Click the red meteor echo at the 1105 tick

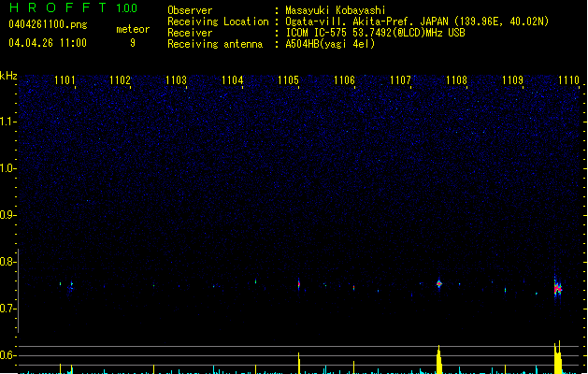pyautogui.click(x=299, y=284)
